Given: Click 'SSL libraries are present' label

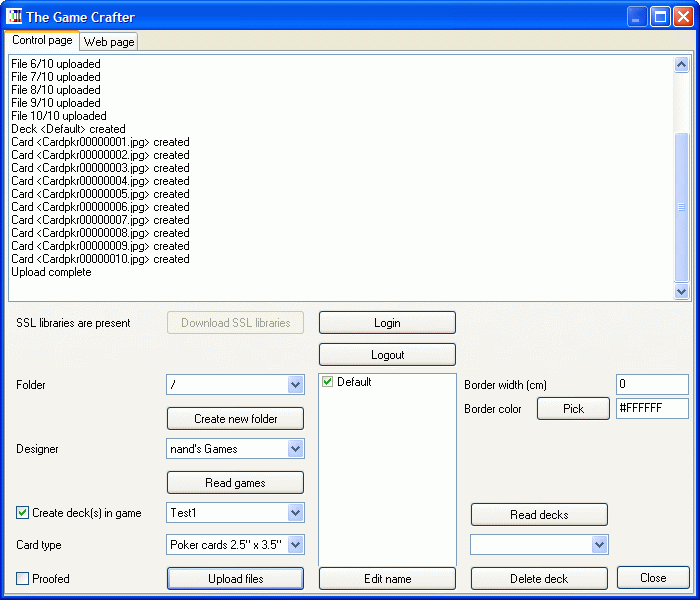Looking at the screenshot, I should tap(73, 323).
